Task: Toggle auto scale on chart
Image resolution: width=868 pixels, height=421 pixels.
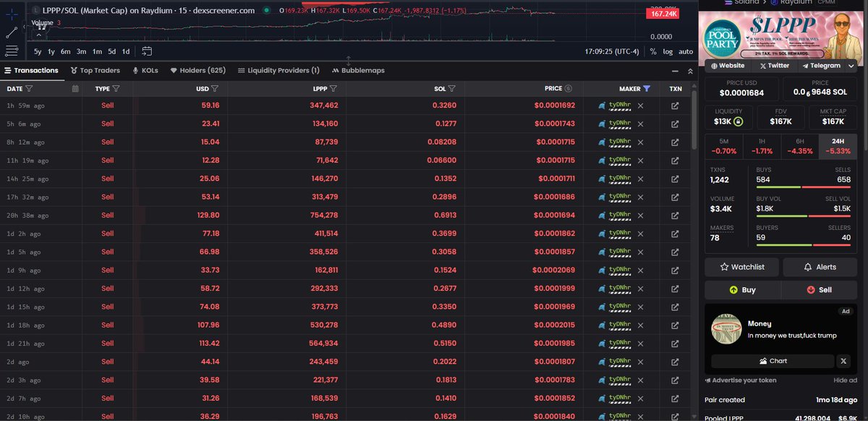Action: pyautogui.click(x=686, y=51)
